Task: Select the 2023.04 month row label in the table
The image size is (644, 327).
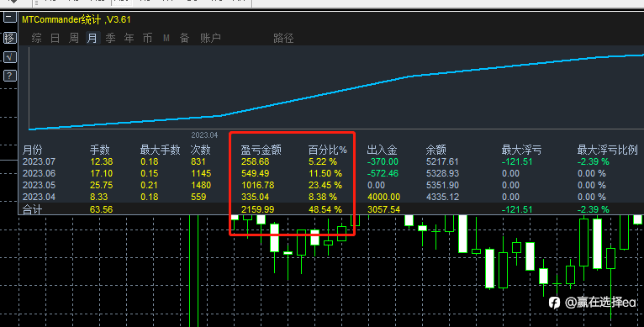Action: coord(39,198)
